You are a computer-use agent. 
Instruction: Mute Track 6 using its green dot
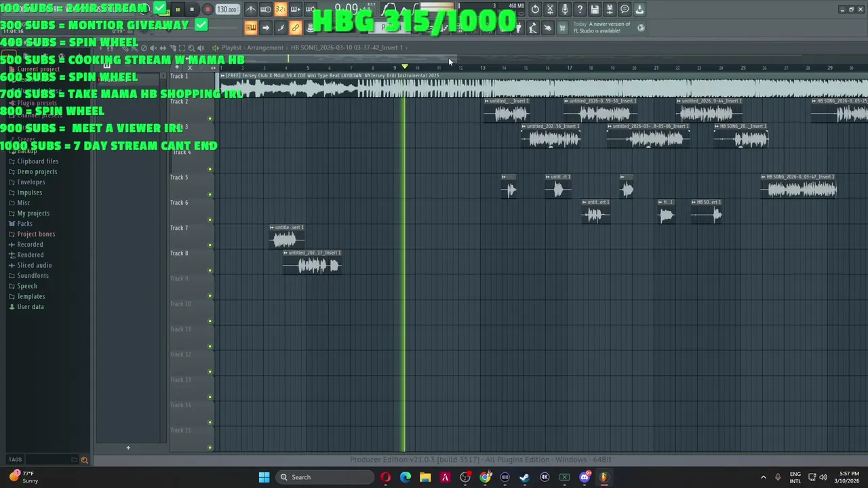[x=210, y=220]
